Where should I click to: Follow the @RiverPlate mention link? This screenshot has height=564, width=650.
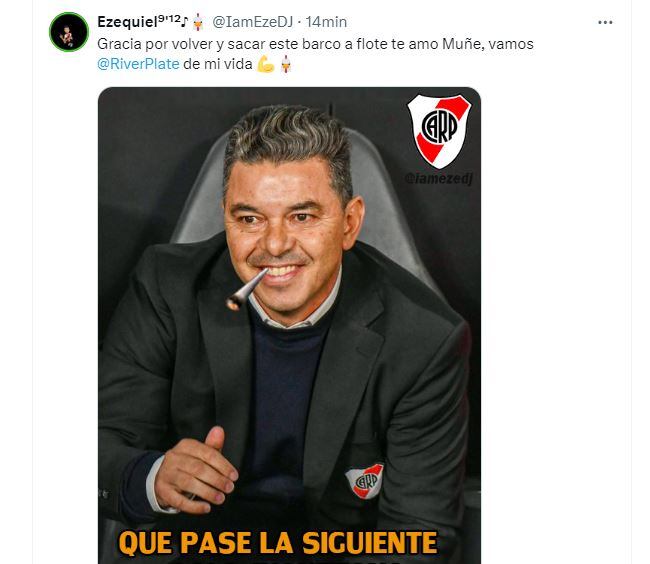[138, 64]
